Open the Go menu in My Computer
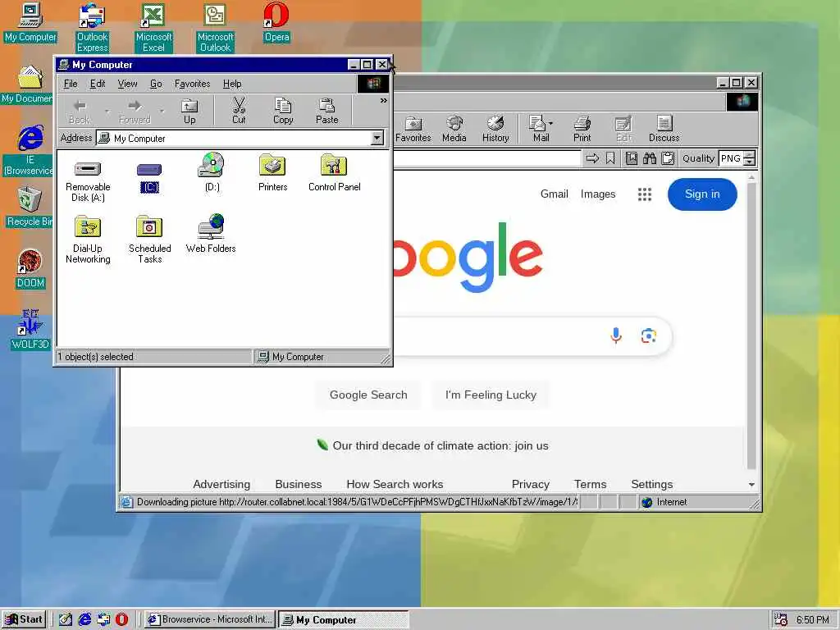This screenshot has height=630, width=840. (156, 84)
